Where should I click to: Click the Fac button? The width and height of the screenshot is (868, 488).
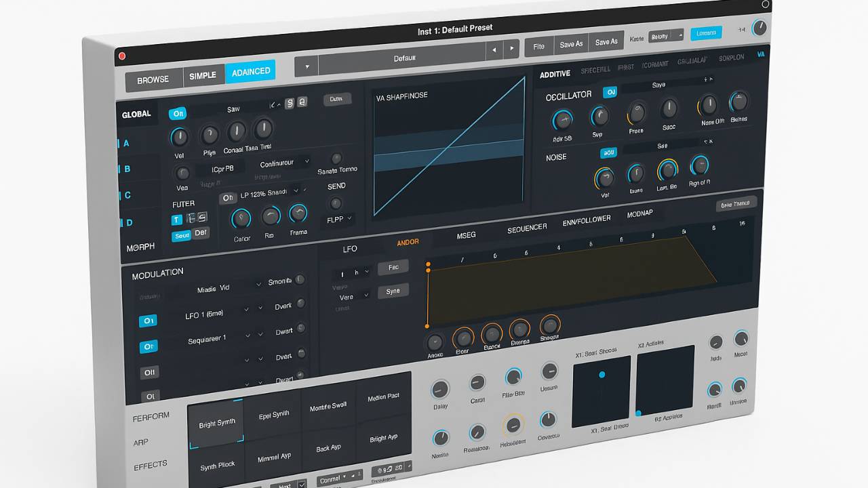(393, 268)
